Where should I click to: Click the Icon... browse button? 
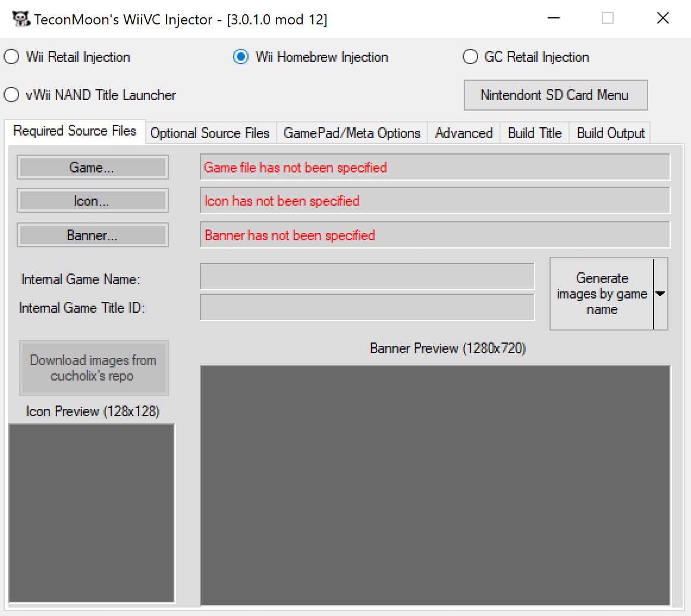pyautogui.click(x=93, y=201)
